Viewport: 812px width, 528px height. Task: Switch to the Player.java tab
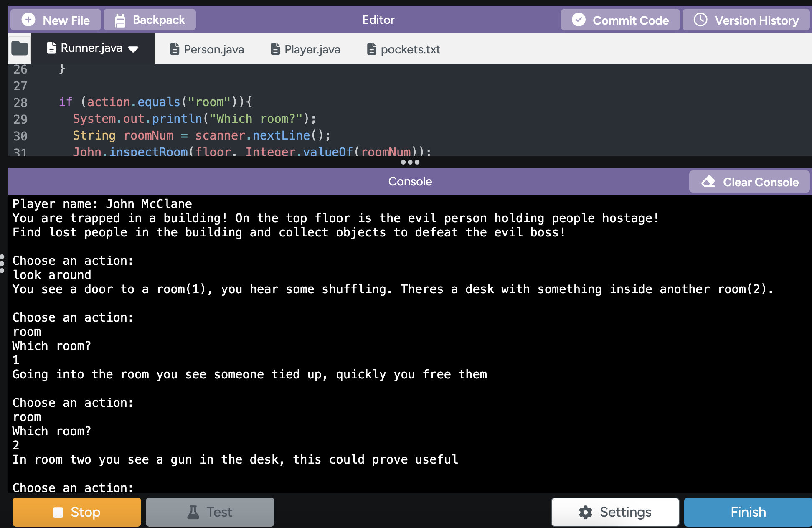(x=306, y=49)
